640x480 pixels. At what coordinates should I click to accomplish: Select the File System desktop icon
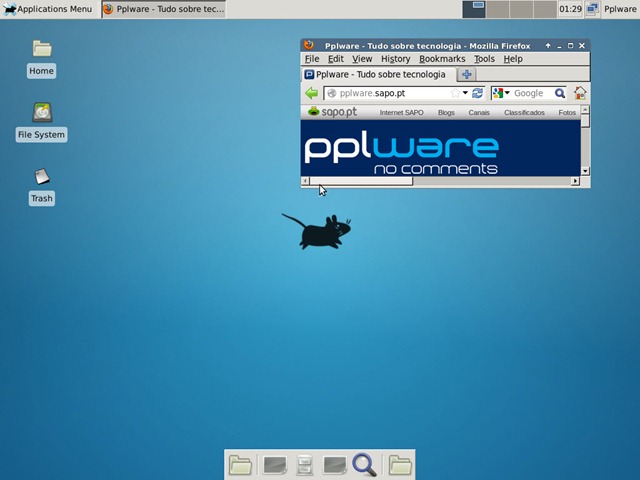coord(42,122)
